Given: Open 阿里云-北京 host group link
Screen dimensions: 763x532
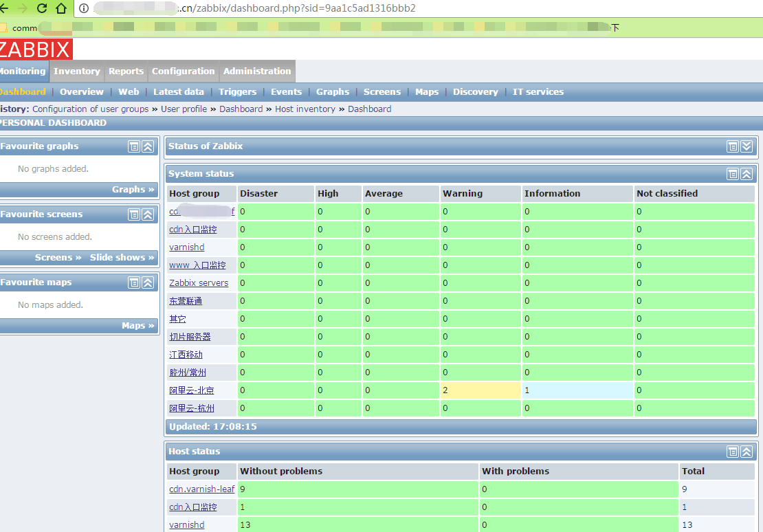Looking at the screenshot, I should pyautogui.click(x=192, y=390).
